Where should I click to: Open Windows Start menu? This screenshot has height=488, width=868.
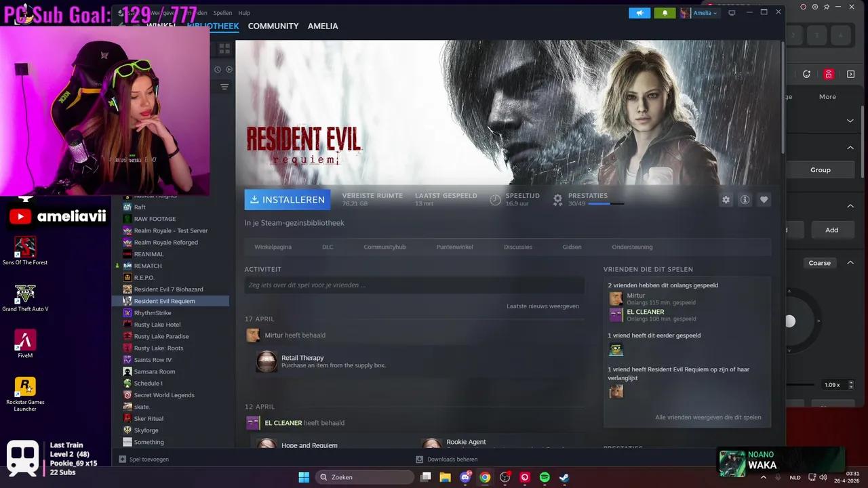tap(304, 477)
